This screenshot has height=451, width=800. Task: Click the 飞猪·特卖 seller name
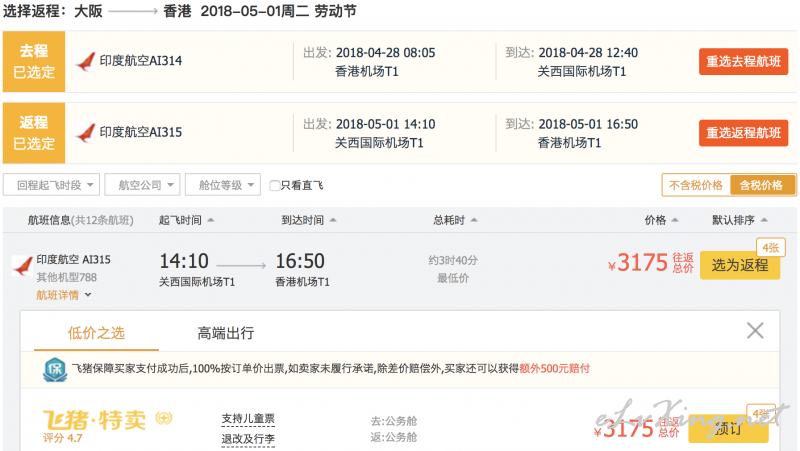(x=94, y=420)
